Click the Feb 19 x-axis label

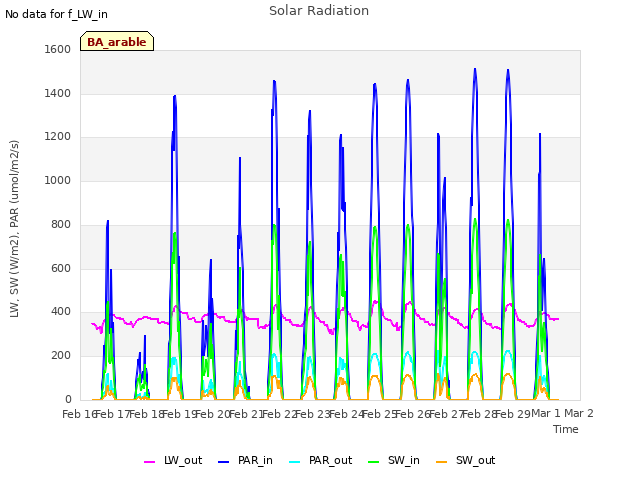tap(179, 414)
